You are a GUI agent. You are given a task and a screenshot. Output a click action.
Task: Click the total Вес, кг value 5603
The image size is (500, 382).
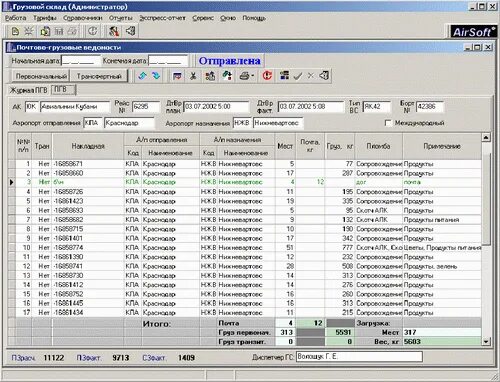(442, 342)
